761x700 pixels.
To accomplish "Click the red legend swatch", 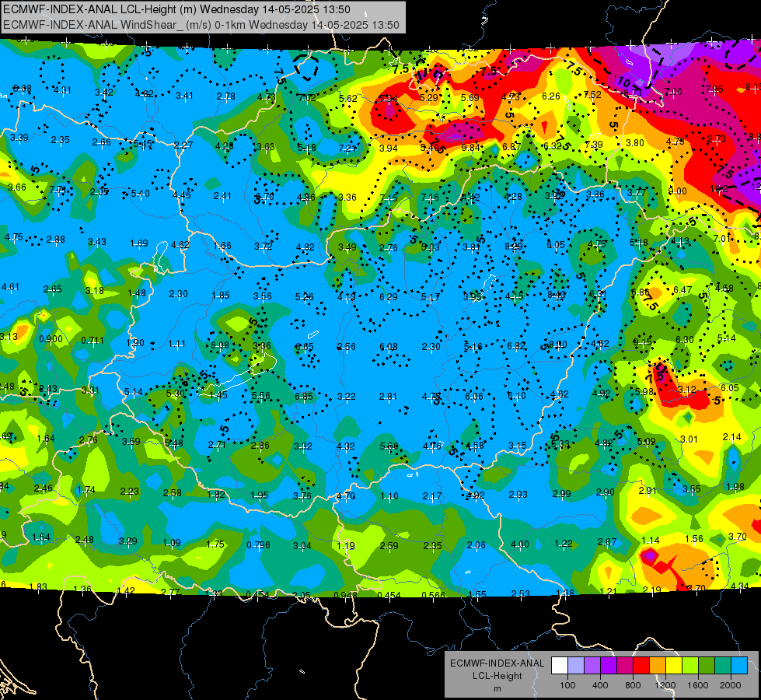I will pyautogui.click(x=641, y=666).
